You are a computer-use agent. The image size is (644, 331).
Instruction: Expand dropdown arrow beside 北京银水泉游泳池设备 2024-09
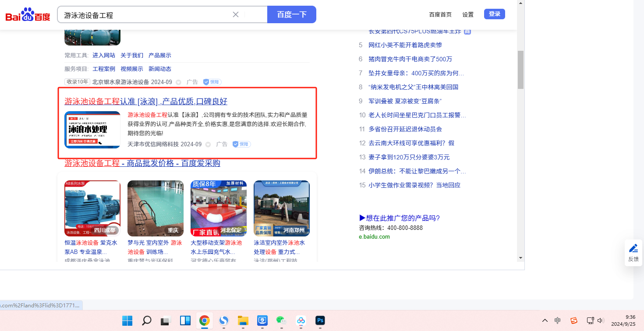(178, 82)
